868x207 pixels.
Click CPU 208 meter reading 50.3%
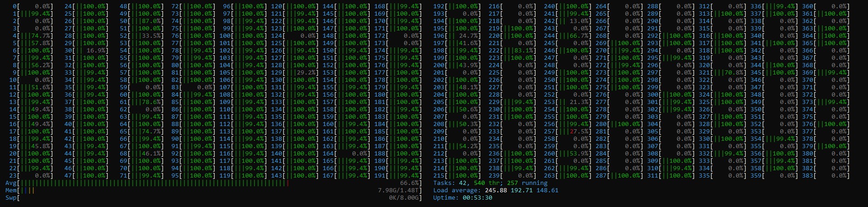457,124
